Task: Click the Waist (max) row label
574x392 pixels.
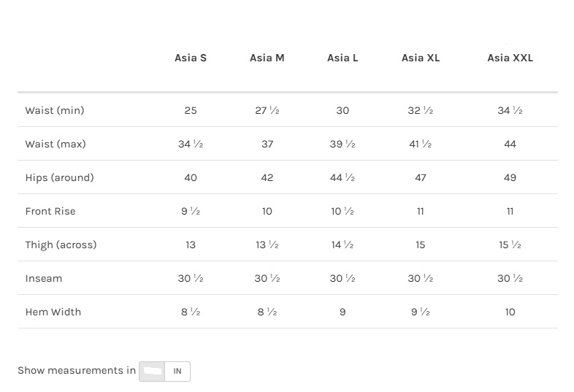Action: point(56,144)
